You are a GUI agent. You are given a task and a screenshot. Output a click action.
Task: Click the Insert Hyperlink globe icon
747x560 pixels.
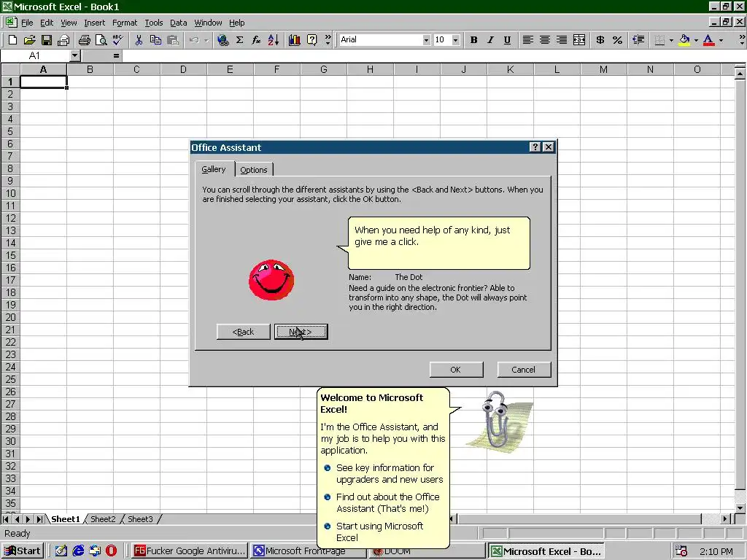point(222,40)
